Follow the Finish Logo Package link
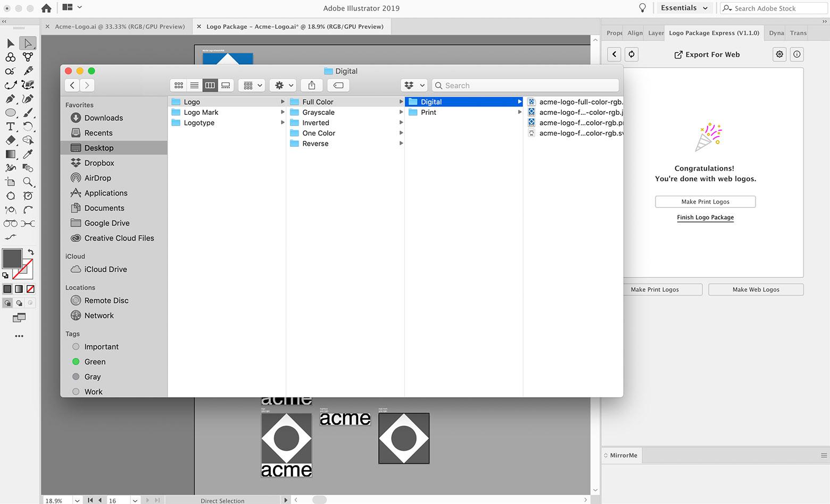This screenshot has height=504, width=830. click(x=705, y=217)
